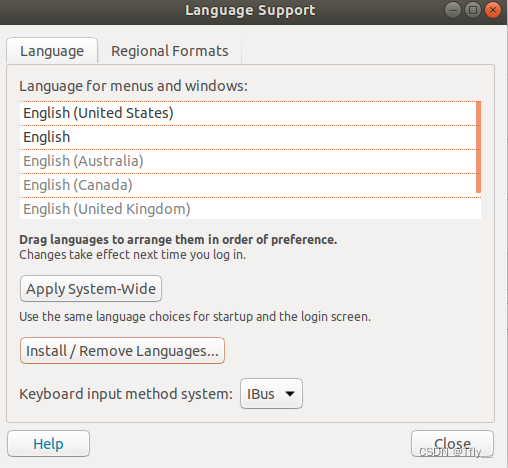
Task: Click the arrow next to IBus
Action: (290, 394)
